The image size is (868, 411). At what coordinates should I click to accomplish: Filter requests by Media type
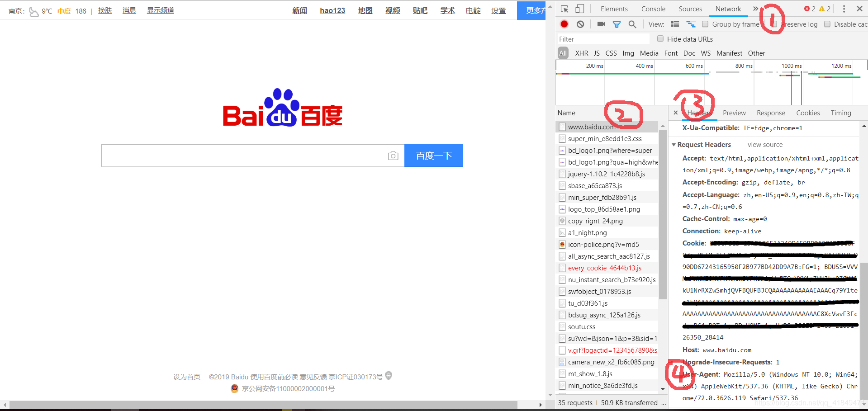(649, 53)
